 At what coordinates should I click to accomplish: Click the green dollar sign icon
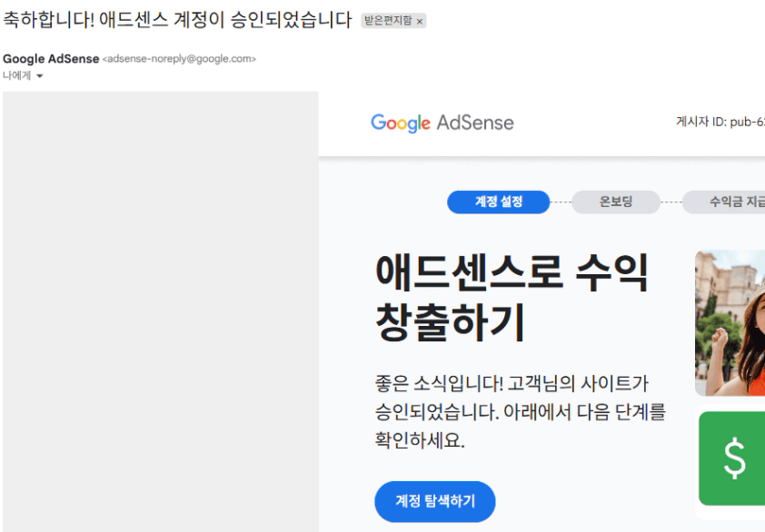tap(733, 458)
